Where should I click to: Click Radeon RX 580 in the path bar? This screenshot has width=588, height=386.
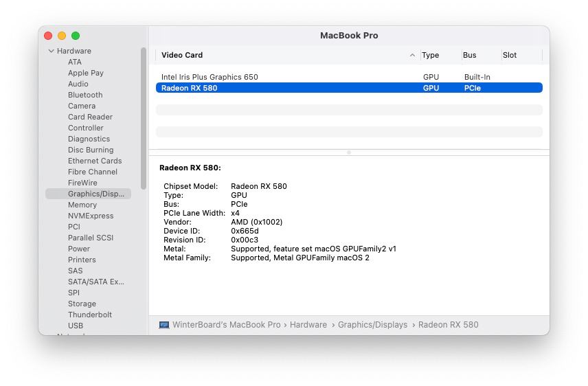coord(448,325)
